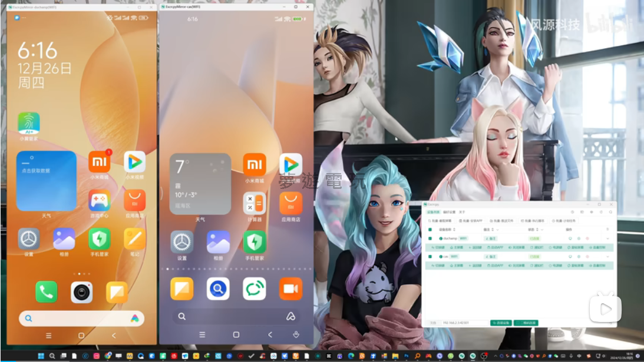The width and height of the screenshot is (644, 362).
Task: Open the 备注 column filter dropdown
Action: coord(497,230)
